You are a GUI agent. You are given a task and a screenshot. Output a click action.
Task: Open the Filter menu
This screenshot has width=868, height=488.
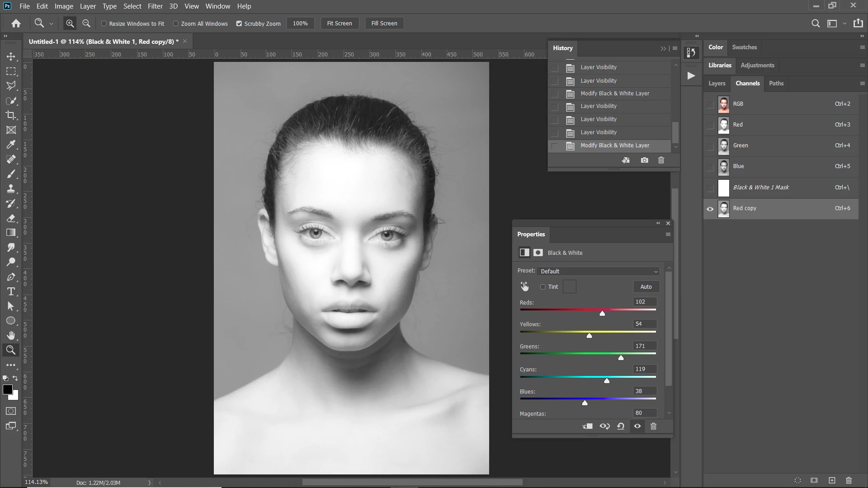pos(155,6)
